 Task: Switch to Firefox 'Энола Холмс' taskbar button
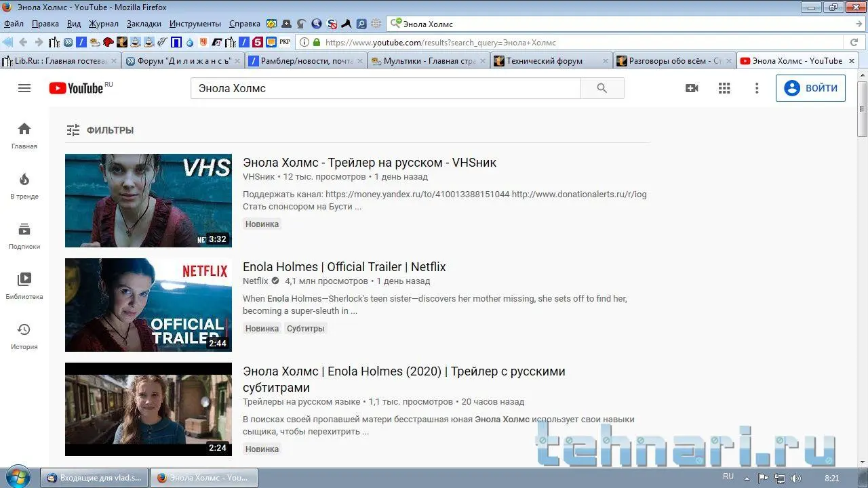(x=203, y=478)
